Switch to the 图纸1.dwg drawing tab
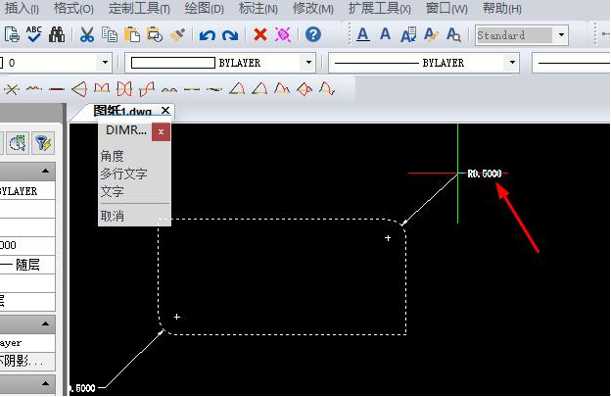The height and width of the screenshot is (397, 611). pyautogui.click(x=122, y=111)
